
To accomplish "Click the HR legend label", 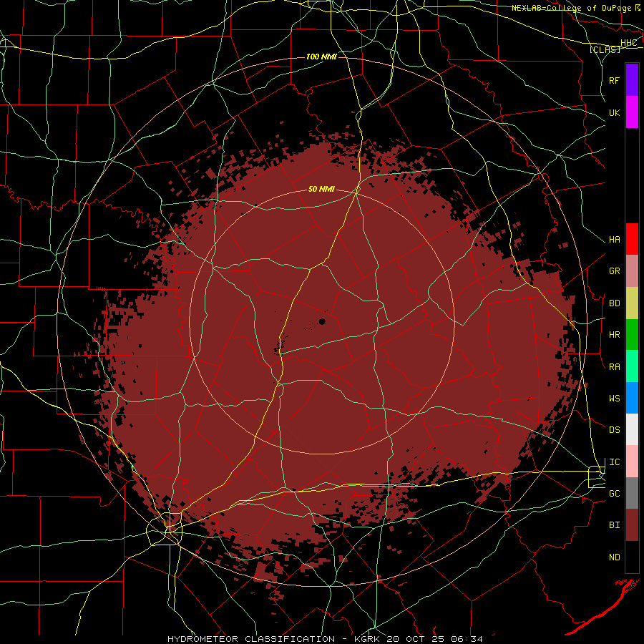I will click(x=615, y=335).
